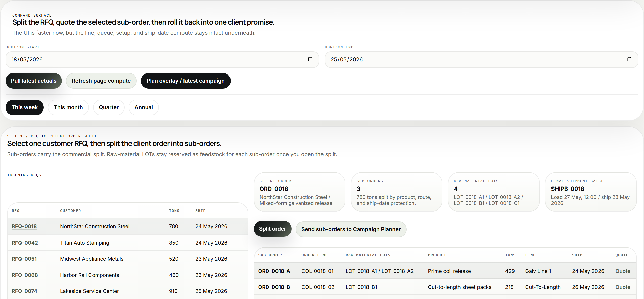The image size is (644, 299).
Task: Open RFQ-0042 link
Action: click(25, 243)
